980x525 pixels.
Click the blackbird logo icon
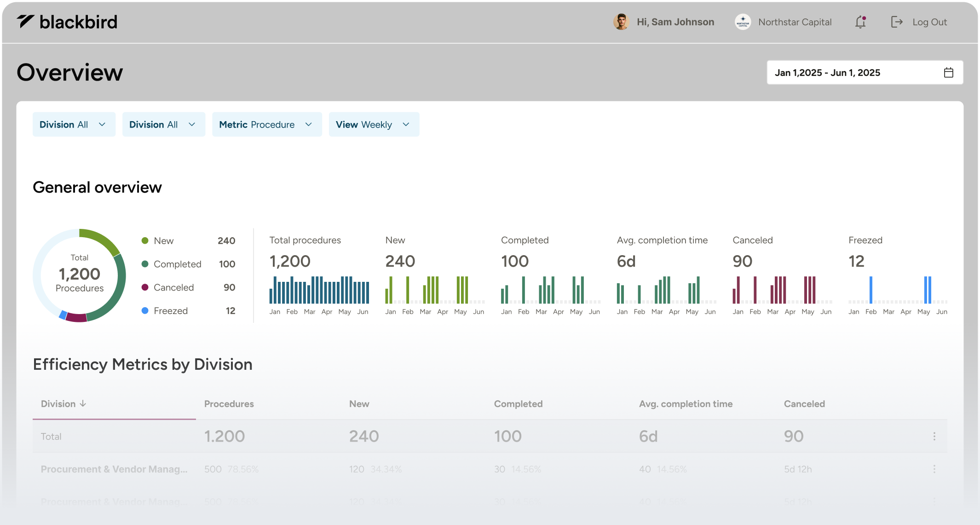[26, 21]
